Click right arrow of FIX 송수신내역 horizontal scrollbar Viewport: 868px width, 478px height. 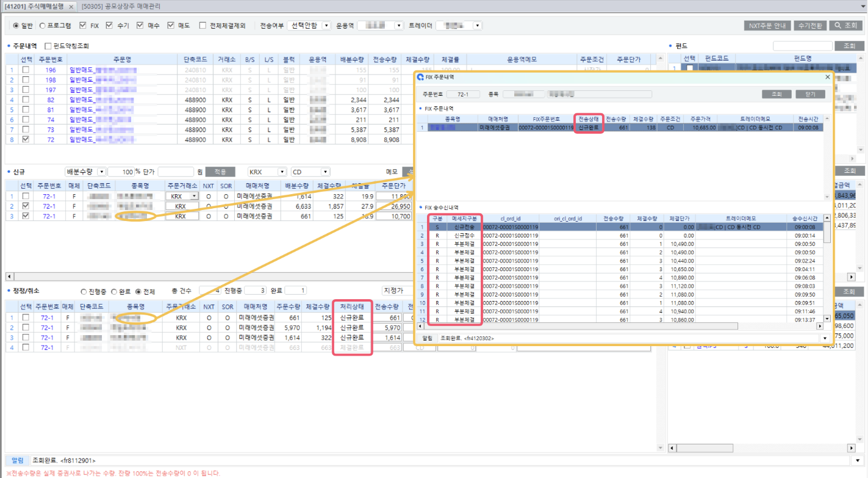(820, 326)
